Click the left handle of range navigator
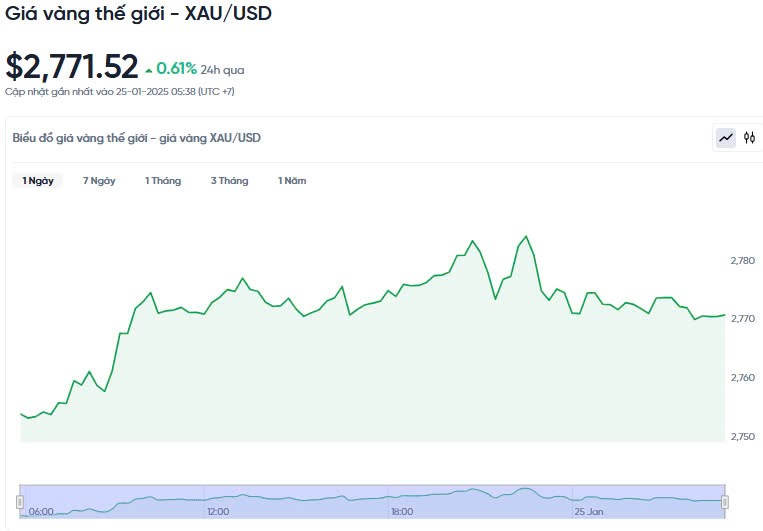This screenshot has width=763, height=531. pos(20,501)
